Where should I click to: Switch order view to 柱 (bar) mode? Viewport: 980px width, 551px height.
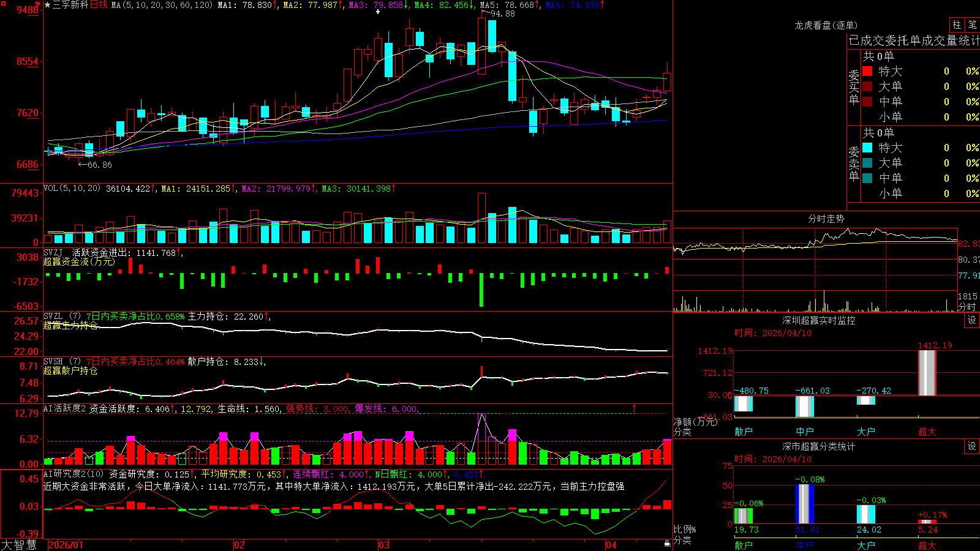957,24
